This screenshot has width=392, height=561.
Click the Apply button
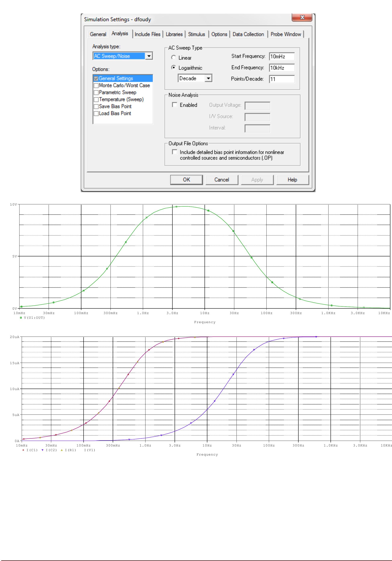[257, 180]
